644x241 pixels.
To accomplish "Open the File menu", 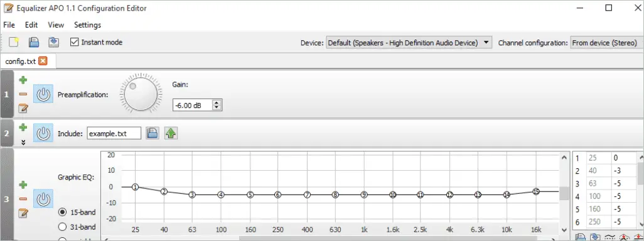I will click(9, 25).
